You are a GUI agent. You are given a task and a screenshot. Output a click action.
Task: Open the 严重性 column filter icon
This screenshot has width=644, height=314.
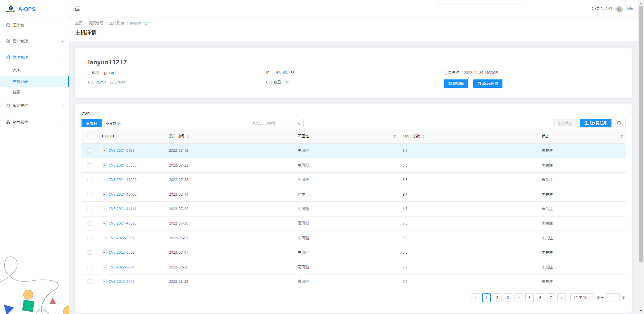point(394,136)
